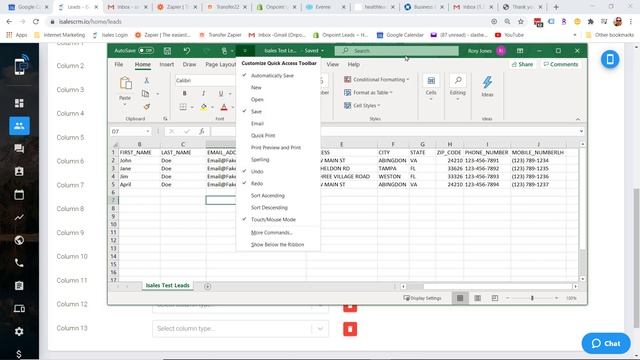
Task: Open the dashboard grid icon in the CRM sidebar
Action: tap(19, 103)
